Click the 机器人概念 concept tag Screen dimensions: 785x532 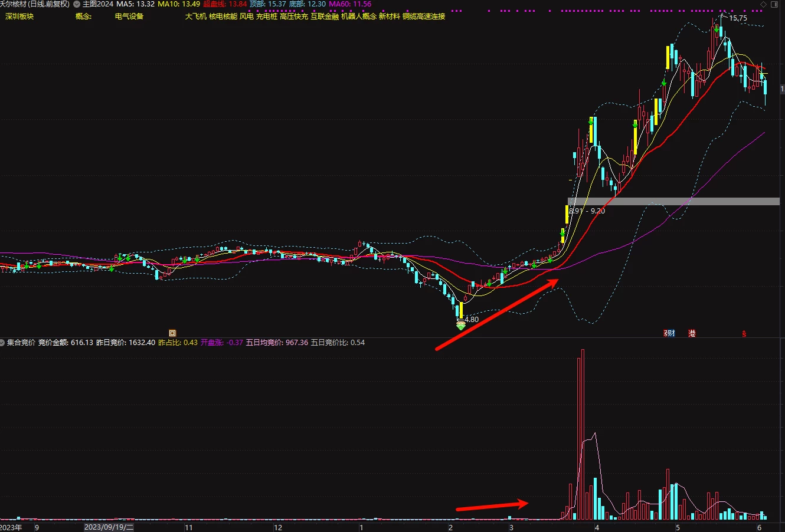point(359,17)
